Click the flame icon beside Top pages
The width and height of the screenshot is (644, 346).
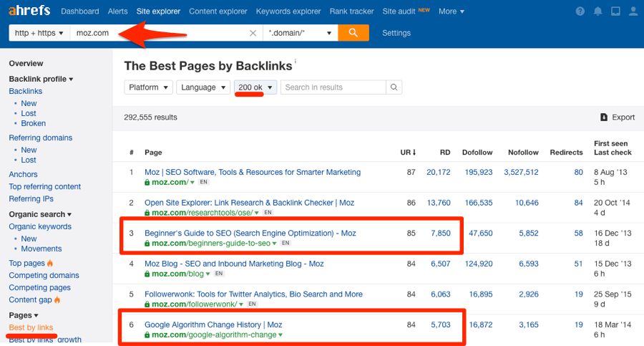(50, 264)
